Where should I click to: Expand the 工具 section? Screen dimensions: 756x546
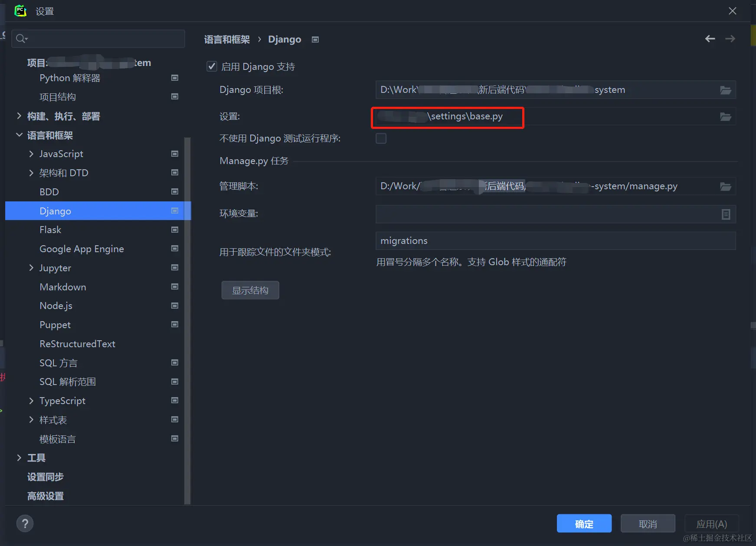tap(19, 457)
